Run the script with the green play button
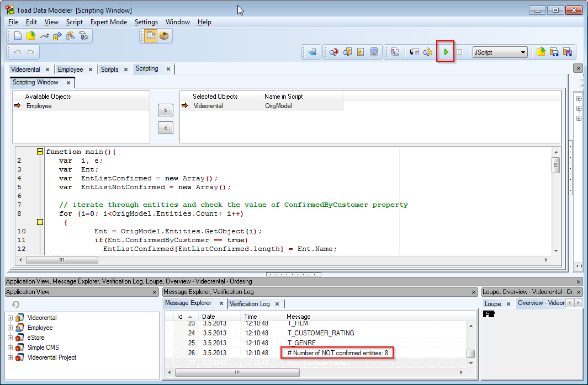 [x=446, y=52]
